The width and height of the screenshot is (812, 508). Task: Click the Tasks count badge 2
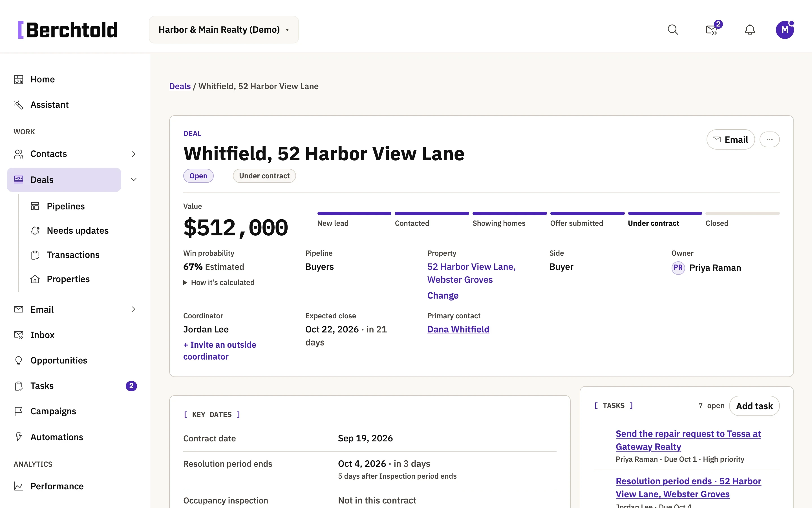131,386
